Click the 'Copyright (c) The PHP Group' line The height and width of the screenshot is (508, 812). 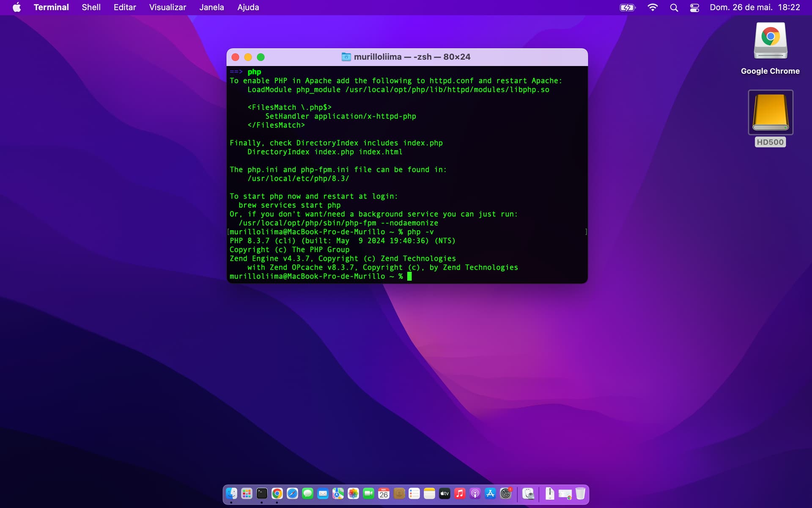289,250
